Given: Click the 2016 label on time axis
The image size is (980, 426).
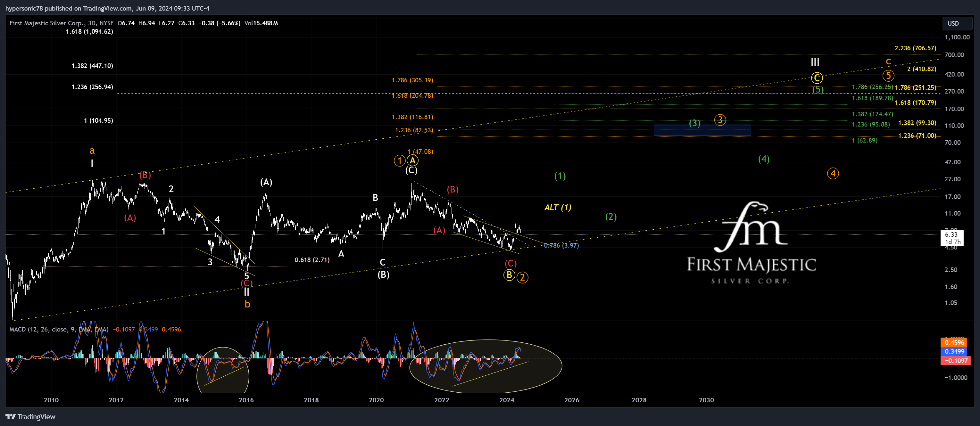Looking at the screenshot, I should click(246, 400).
